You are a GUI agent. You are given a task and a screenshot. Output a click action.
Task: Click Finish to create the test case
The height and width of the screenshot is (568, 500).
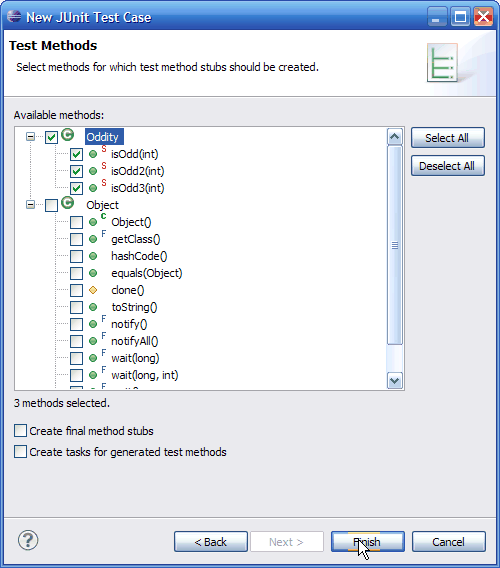[x=367, y=542]
